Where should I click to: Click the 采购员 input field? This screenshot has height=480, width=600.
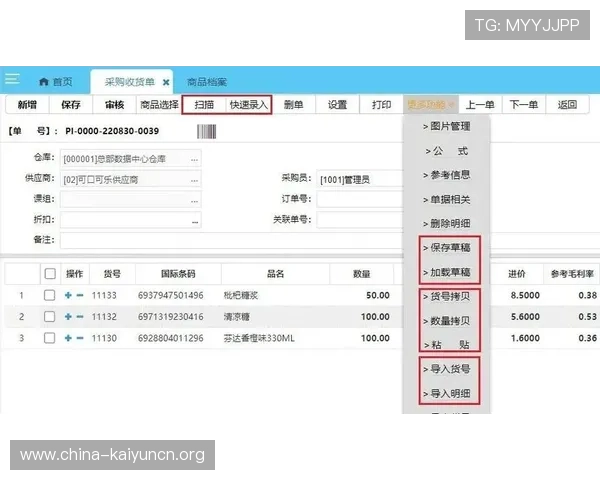[x=360, y=179]
